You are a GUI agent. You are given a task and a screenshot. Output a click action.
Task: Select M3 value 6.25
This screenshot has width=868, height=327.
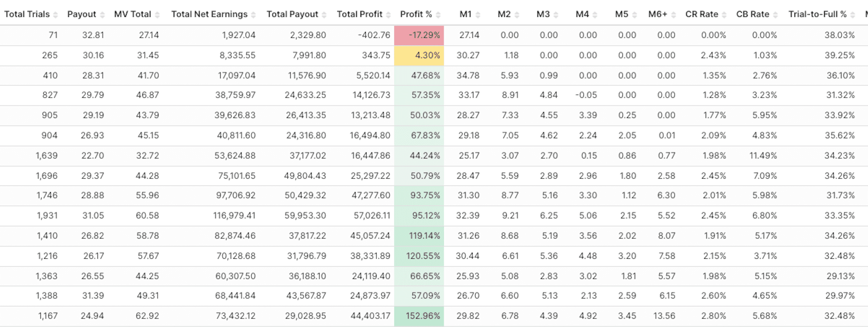coord(549,215)
